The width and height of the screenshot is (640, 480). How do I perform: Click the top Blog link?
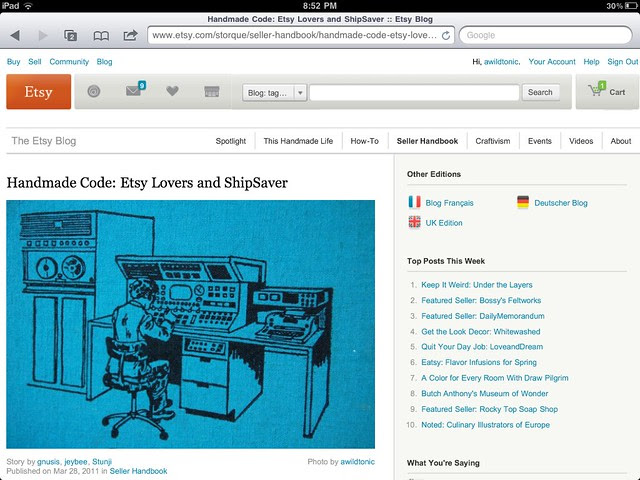click(x=104, y=62)
